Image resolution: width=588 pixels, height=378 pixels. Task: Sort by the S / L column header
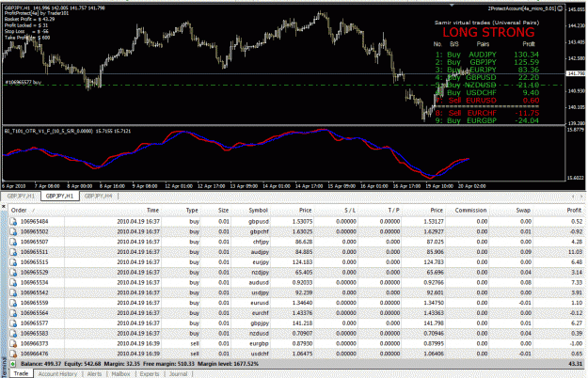[x=350, y=211]
